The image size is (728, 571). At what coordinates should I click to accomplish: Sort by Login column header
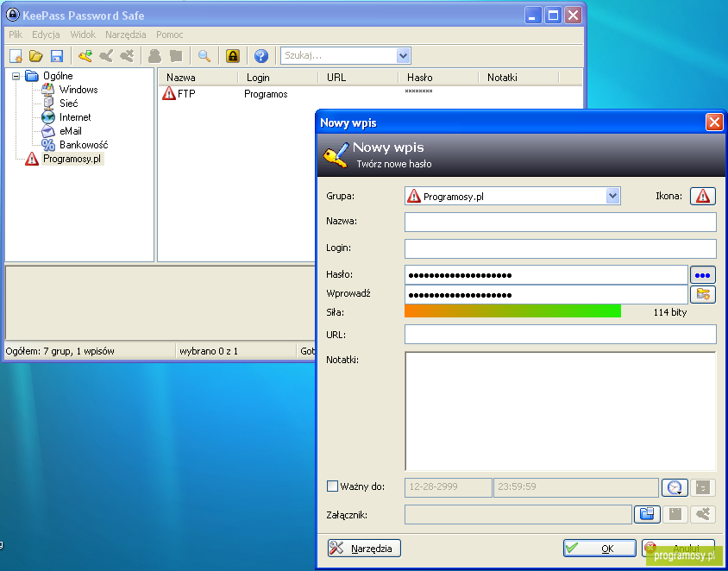[x=278, y=78]
